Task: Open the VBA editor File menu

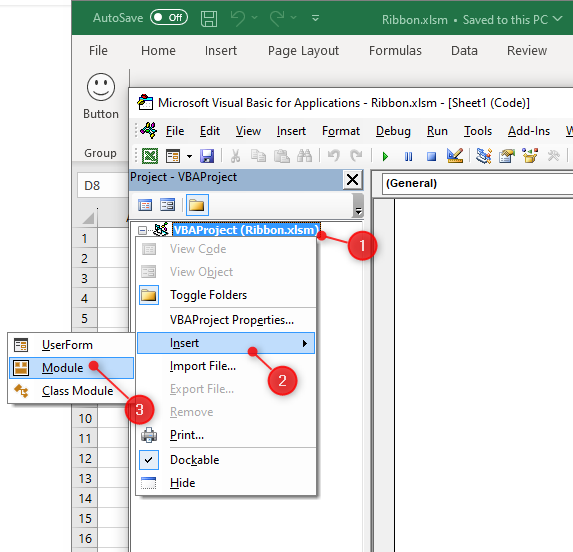Action: [175, 131]
